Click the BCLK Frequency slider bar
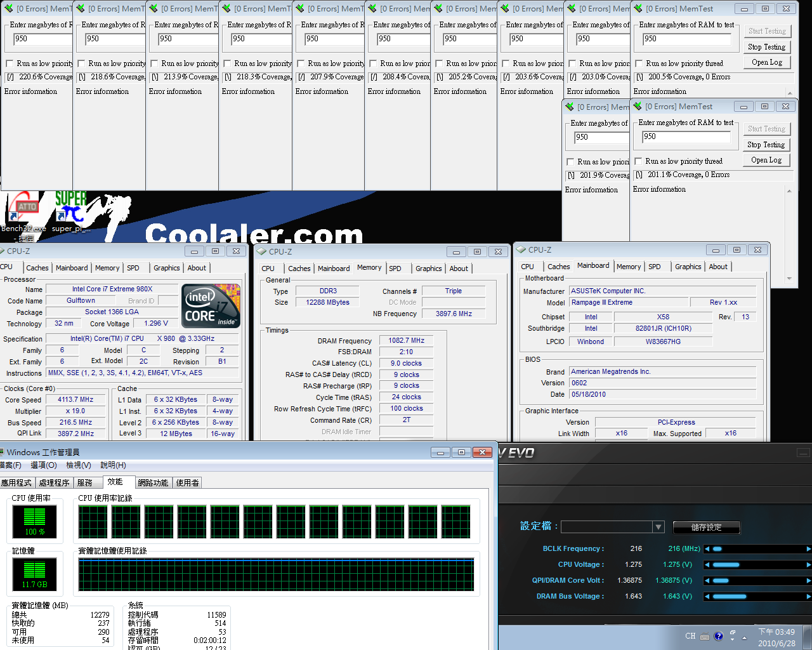Viewport: 812px width, 650px height. pos(758,548)
